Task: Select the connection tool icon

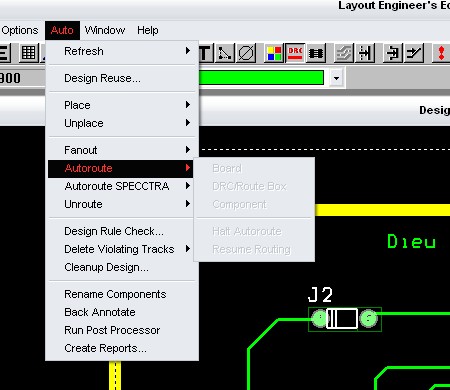Action: point(224,53)
